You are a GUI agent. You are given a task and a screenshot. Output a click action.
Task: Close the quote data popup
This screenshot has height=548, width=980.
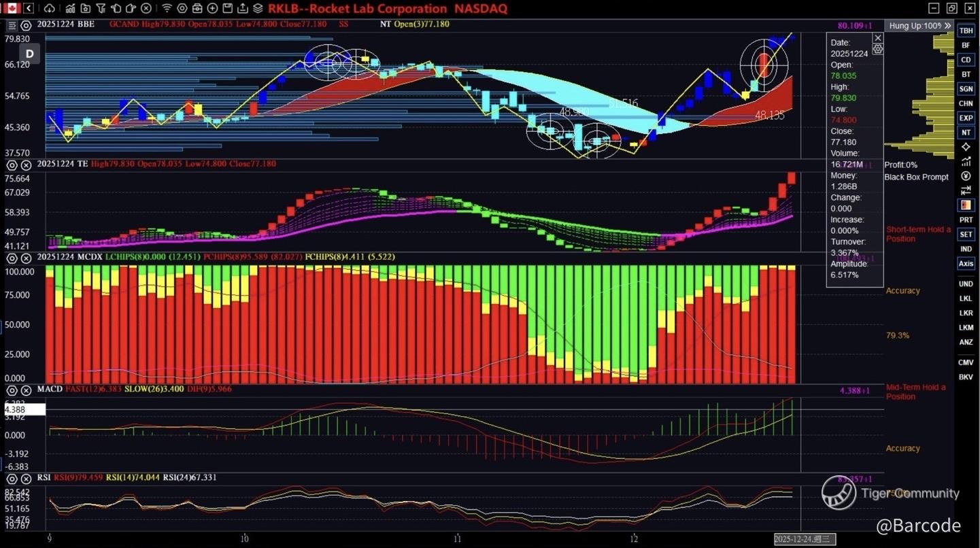(x=877, y=38)
